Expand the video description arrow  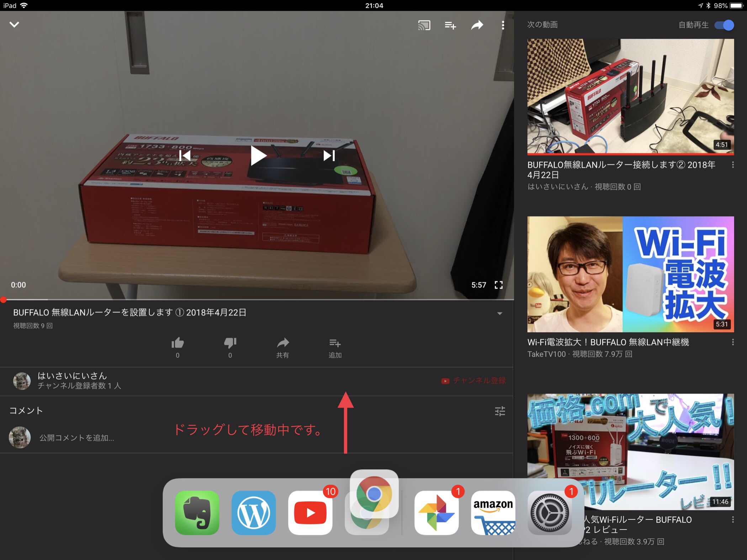pos(500,313)
